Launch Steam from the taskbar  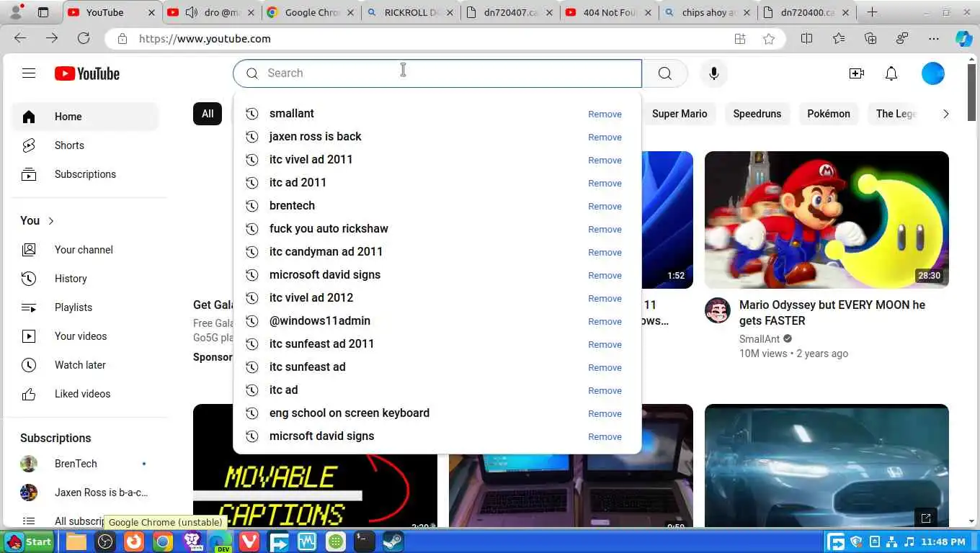point(393,541)
